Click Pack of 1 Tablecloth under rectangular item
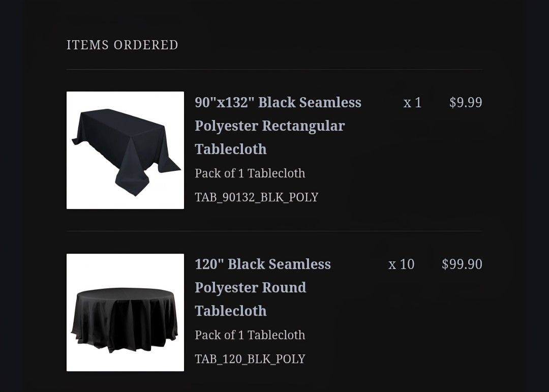The height and width of the screenshot is (392, 549). (x=250, y=173)
